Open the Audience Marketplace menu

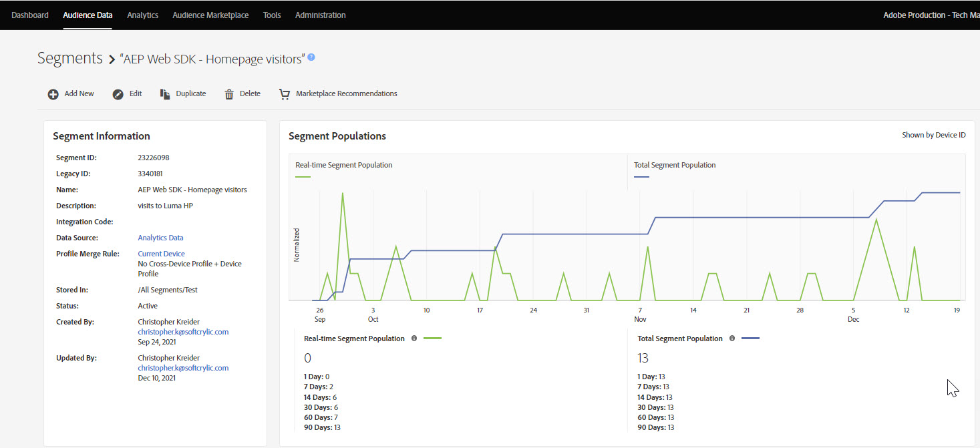(x=210, y=15)
